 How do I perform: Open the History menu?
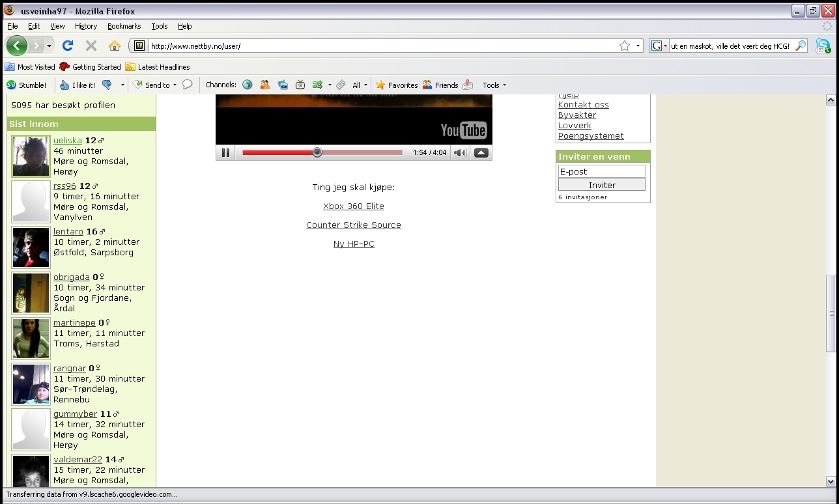[86, 26]
